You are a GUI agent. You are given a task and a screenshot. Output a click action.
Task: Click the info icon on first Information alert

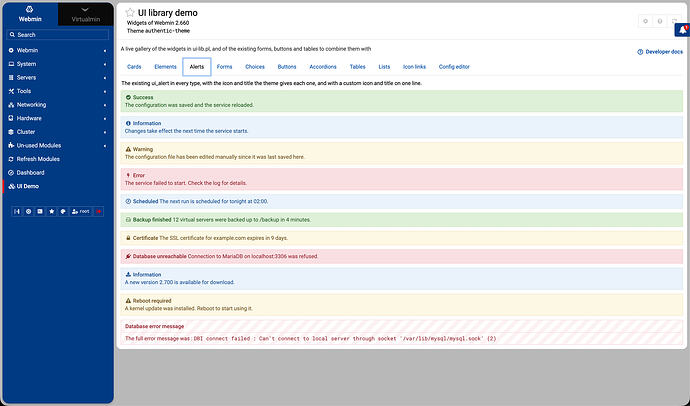(128, 123)
